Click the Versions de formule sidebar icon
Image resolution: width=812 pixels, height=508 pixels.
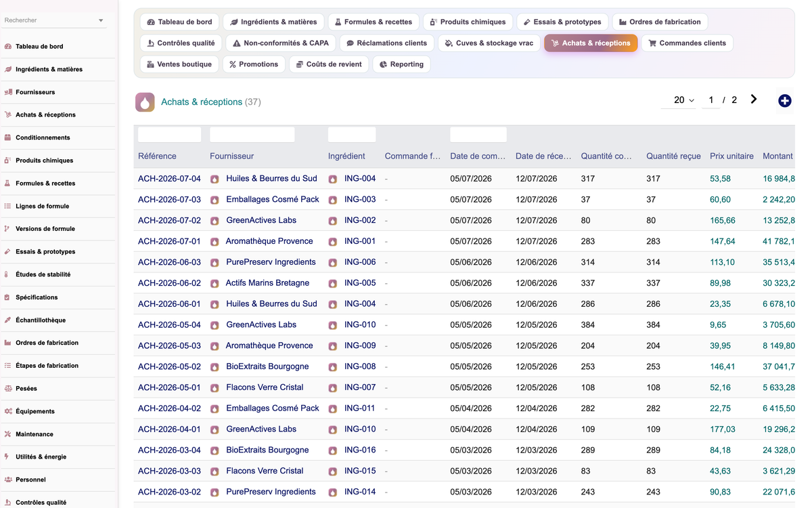[x=8, y=229]
